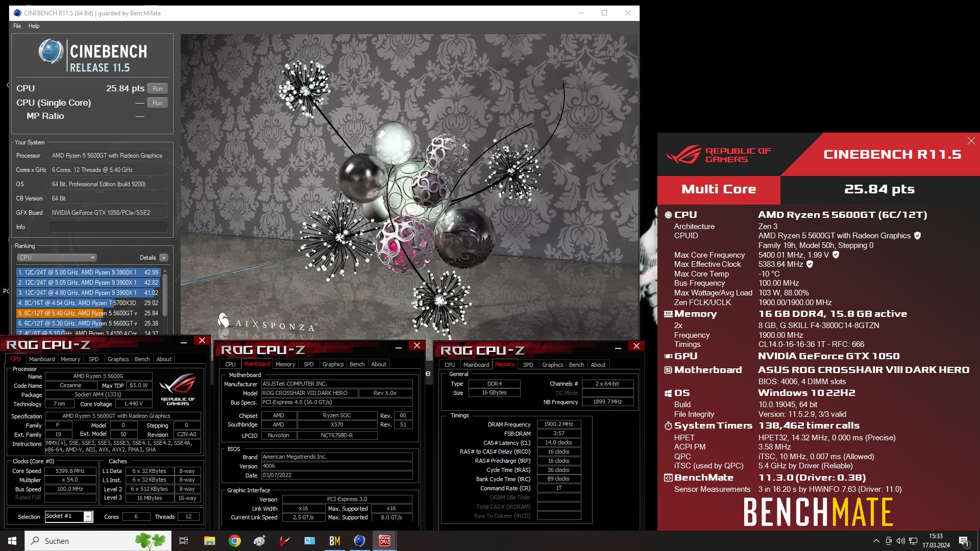The image size is (980, 551).
Task: Open the Help menu in Cinebench
Action: click(34, 26)
